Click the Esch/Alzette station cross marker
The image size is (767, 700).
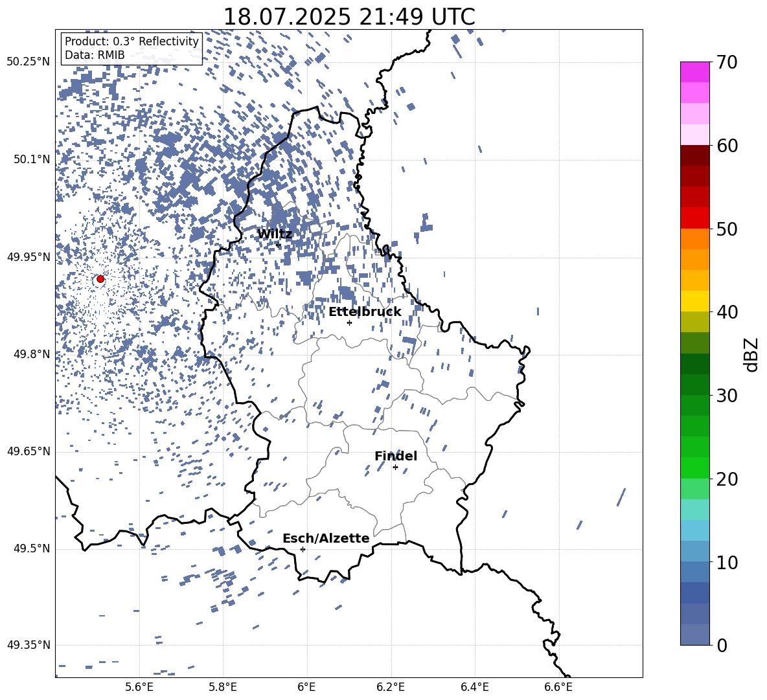tap(303, 549)
